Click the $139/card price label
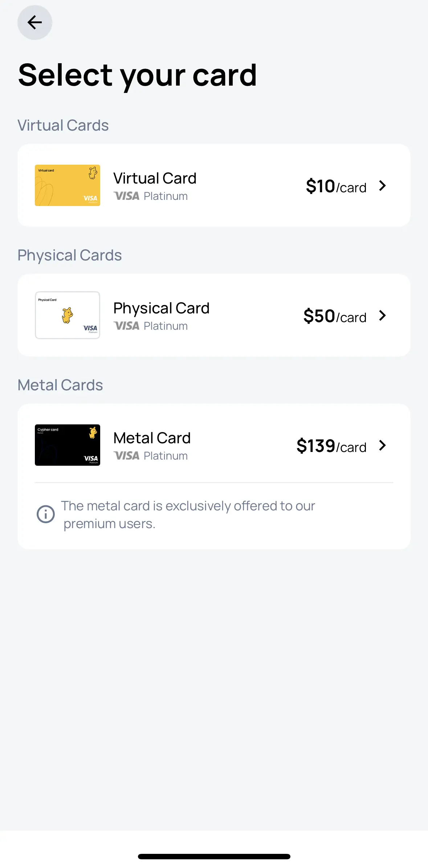The image size is (428, 868). coord(331,446)
